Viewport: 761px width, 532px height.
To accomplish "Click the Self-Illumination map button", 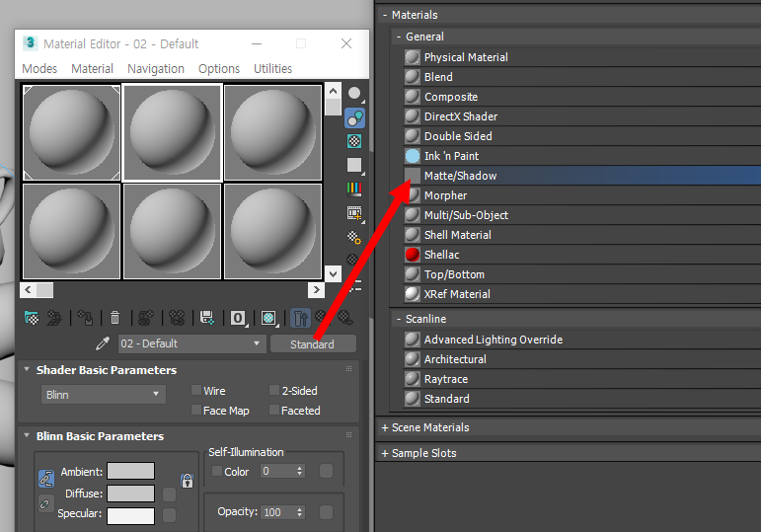I will tap(326, 471).
